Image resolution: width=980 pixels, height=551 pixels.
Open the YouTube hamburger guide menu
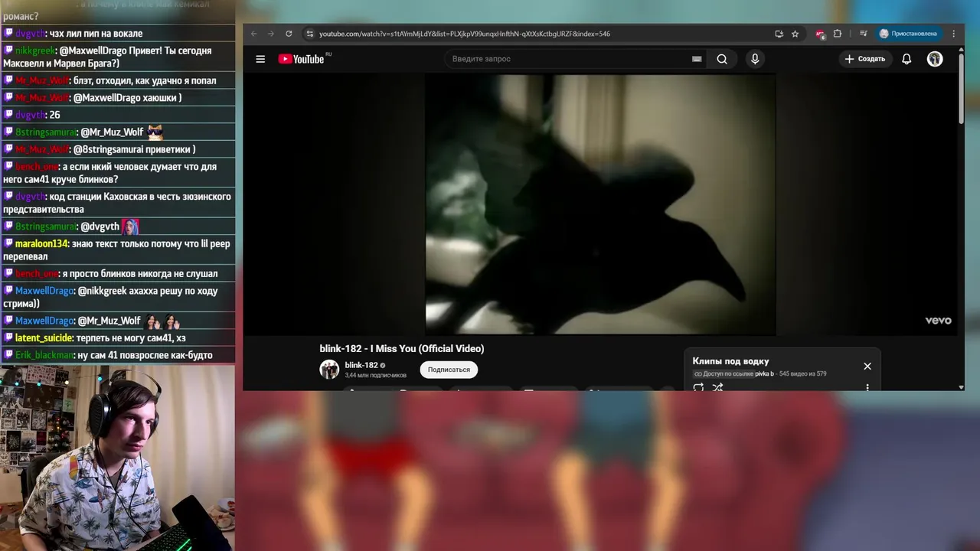[260, 59]
